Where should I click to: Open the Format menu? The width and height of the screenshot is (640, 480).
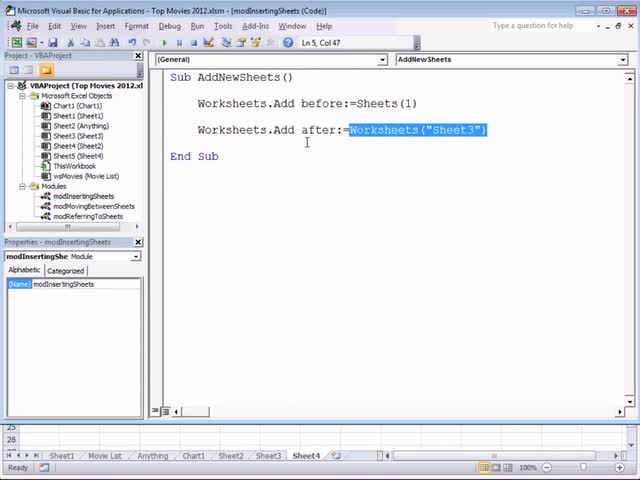[x=136, y=26]
